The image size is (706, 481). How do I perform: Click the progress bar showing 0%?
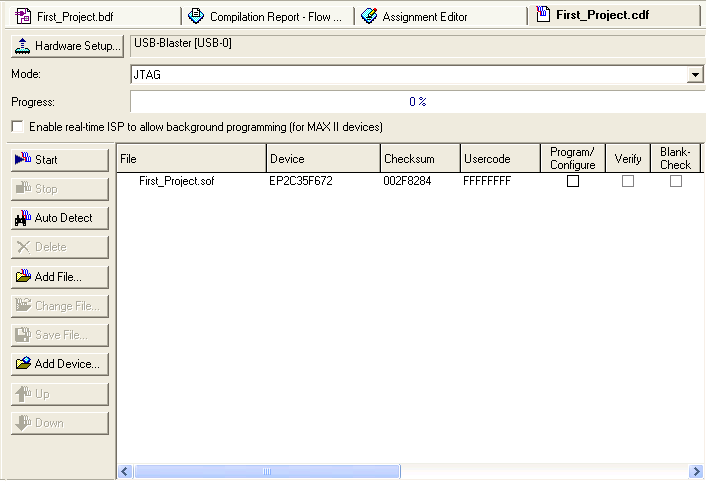pyautogui.click(x=417, y=102)
